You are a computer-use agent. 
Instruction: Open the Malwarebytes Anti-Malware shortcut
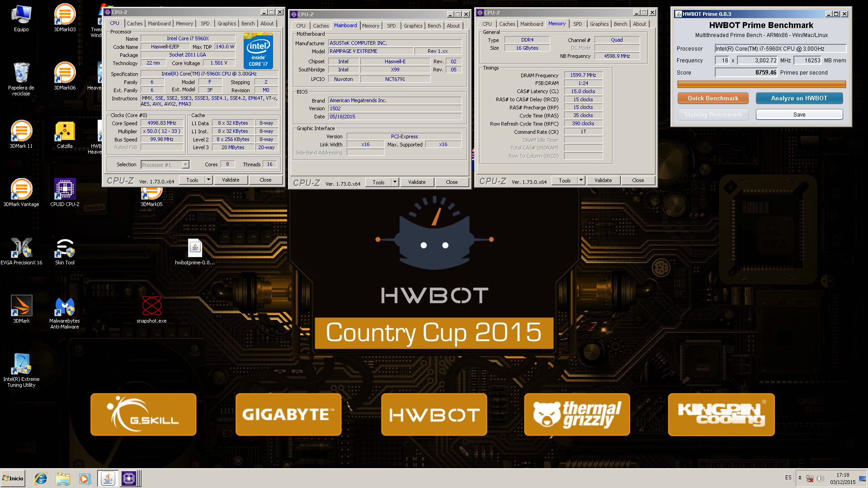click(65, 312)
